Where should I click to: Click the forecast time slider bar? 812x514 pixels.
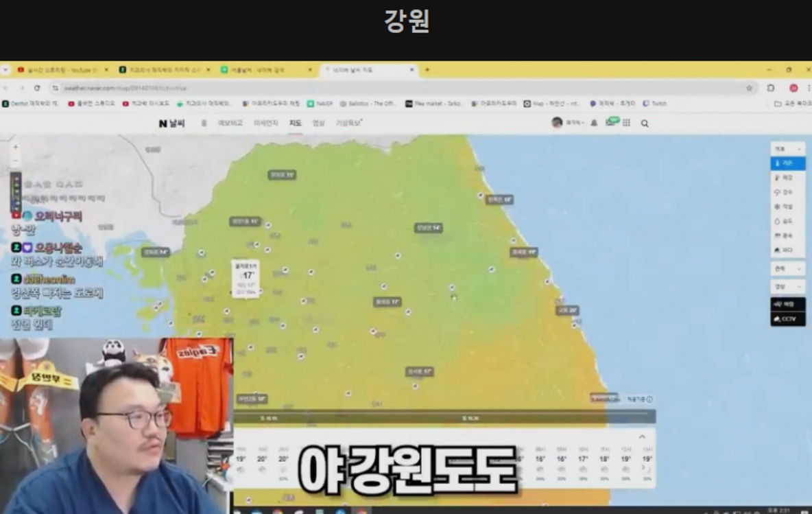(444, 417)
